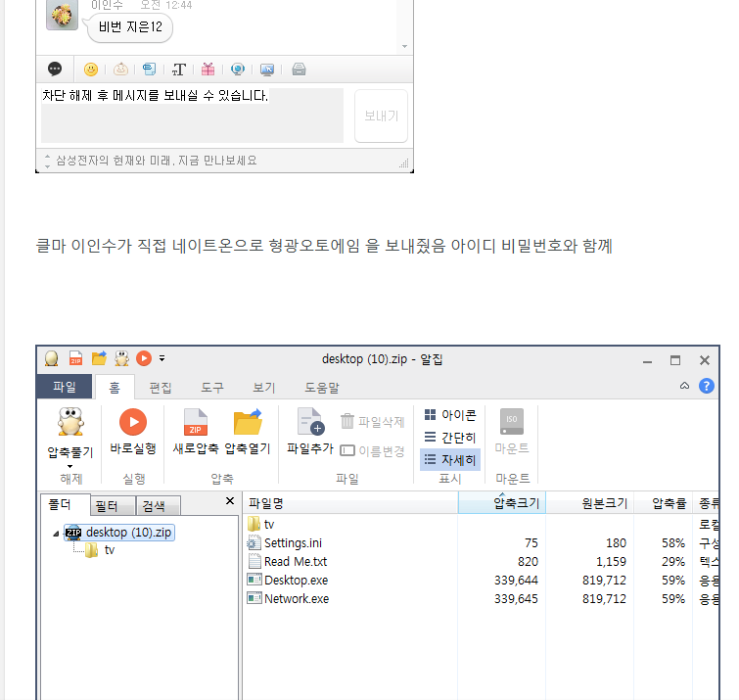Select 간단히 view mode
The image size is (739, 700).
[x=450, y=437]
